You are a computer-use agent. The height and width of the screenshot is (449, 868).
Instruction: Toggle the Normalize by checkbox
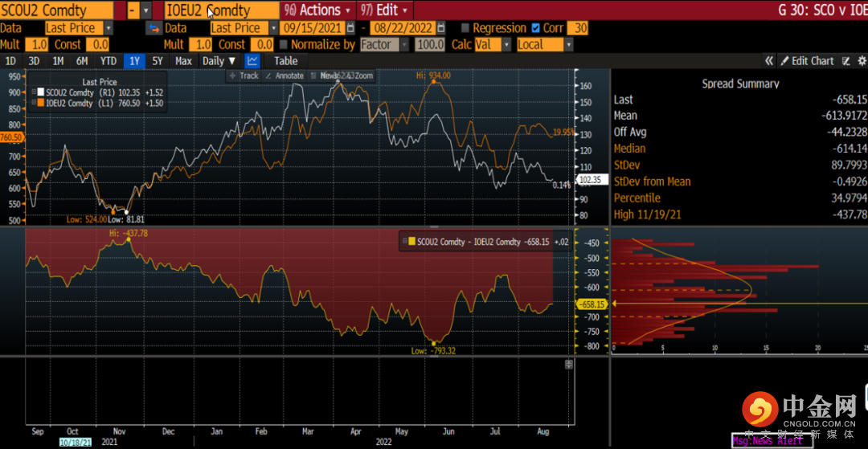click(x=282, y=45)
